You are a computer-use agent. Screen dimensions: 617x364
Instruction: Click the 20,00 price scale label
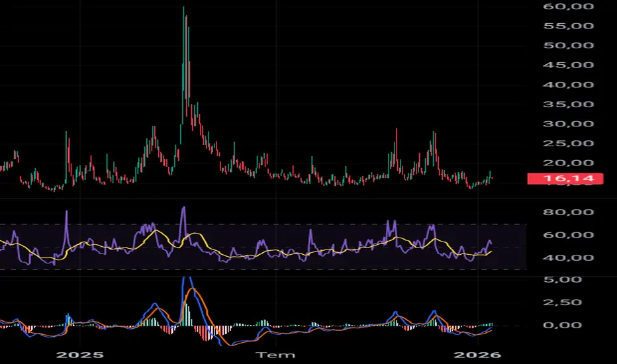568,163
